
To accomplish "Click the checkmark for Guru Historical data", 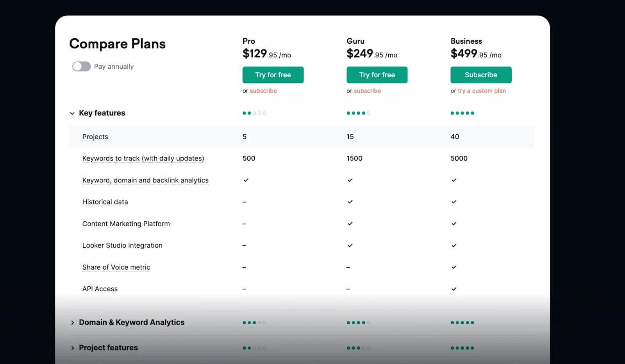I will (x=350, y=202).
